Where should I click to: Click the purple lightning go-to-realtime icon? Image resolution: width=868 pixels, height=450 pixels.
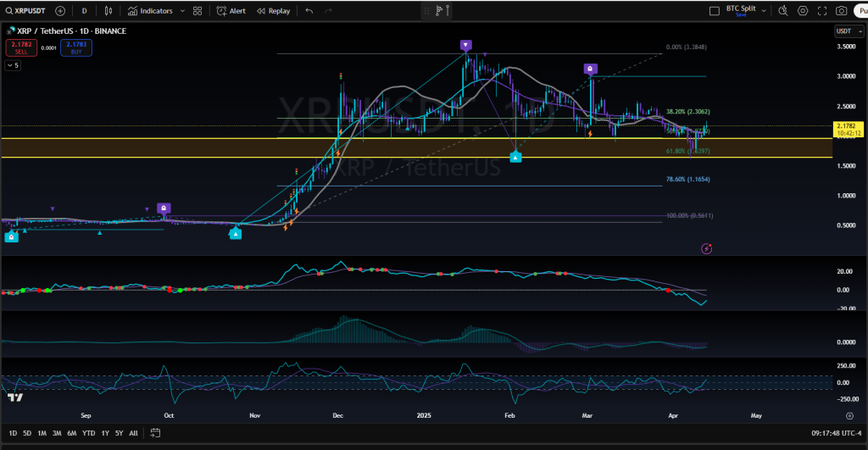click(706, 248)
